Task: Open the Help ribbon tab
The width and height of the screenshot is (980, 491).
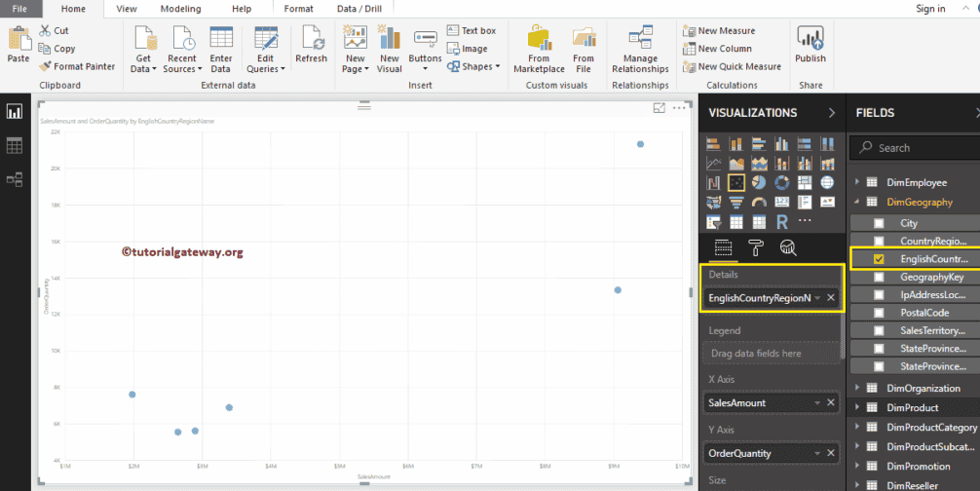Action: tap(242, 9)
